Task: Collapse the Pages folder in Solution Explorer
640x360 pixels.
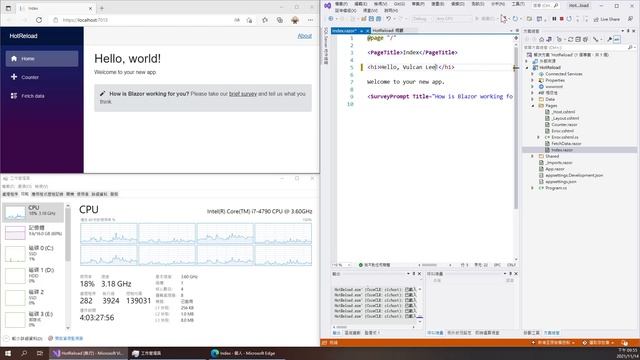Action: click(x=532, y=106)
